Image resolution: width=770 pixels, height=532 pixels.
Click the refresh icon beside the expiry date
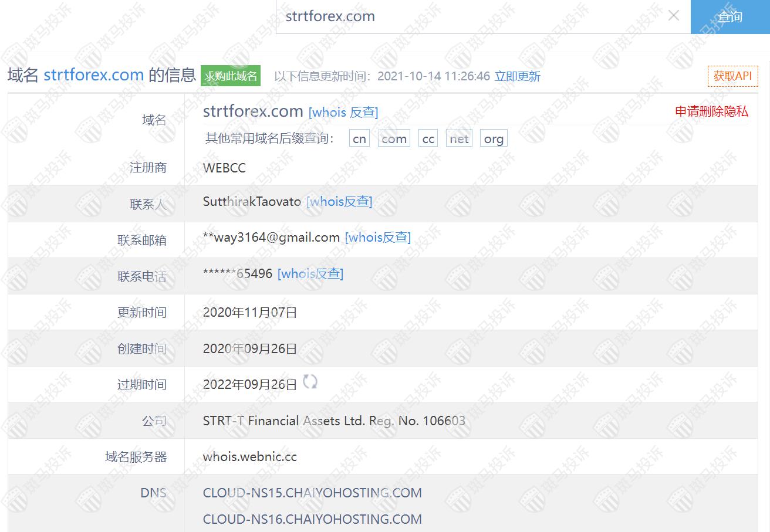tap(310, 382)
